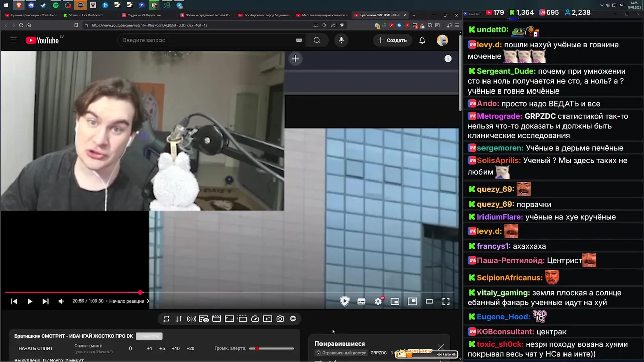Screen dimensions: 644x362
Task: Play the paused video
Action: point(30,301)
